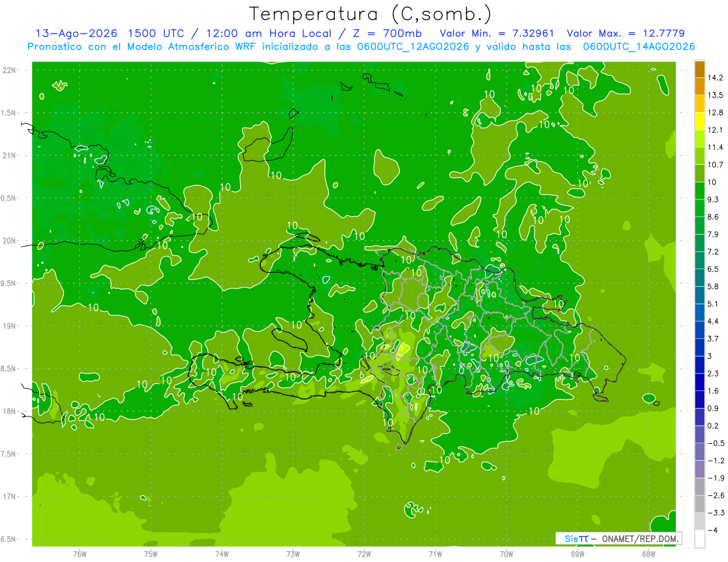Viewport: 728px width, 562px height.
Task: Select the 'Z = 700mb' level label
Action: point(387,33)
